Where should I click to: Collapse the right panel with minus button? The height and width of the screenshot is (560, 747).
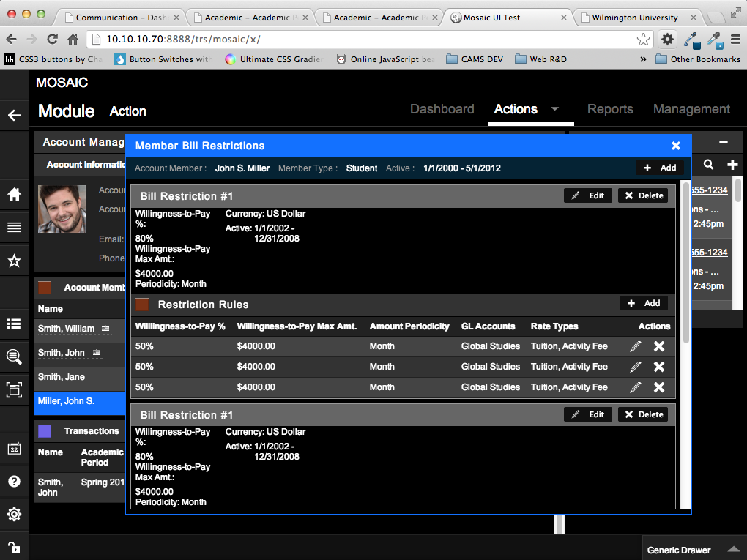[724, 142]
